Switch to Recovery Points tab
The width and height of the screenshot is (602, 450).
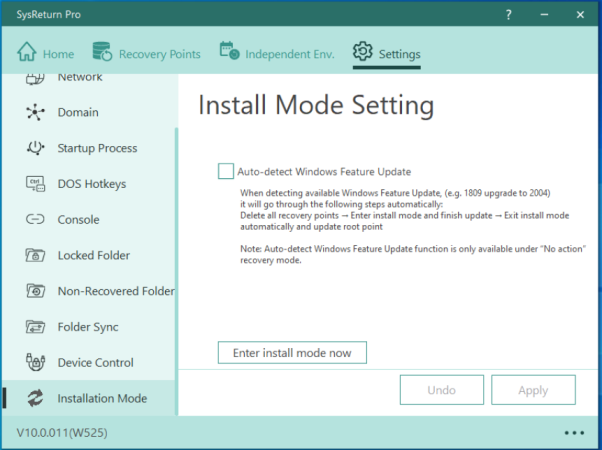point(146,54)
